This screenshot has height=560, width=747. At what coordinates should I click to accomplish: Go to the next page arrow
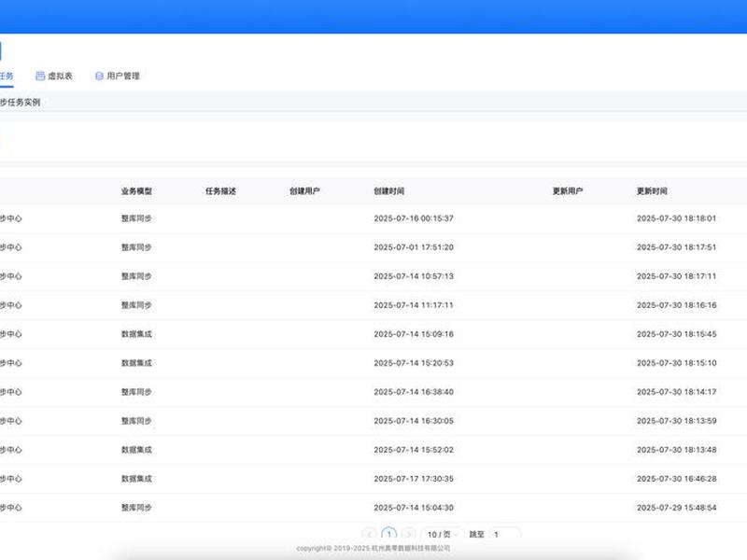pyautogui.click(x=409, y=534)
